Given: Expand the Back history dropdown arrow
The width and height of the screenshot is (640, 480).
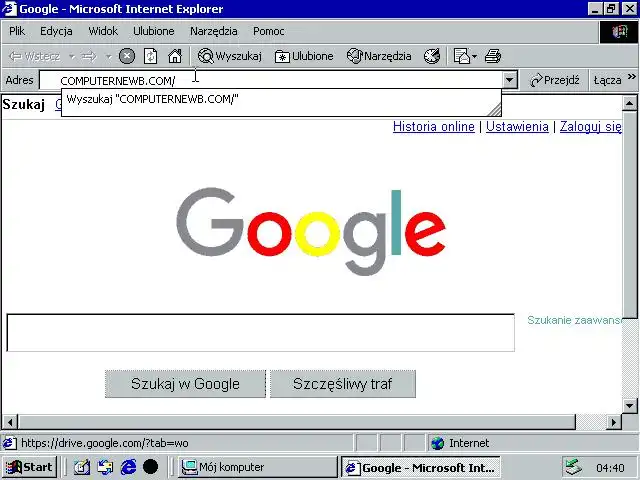Looking at the screenshot, I should point(71,56).
